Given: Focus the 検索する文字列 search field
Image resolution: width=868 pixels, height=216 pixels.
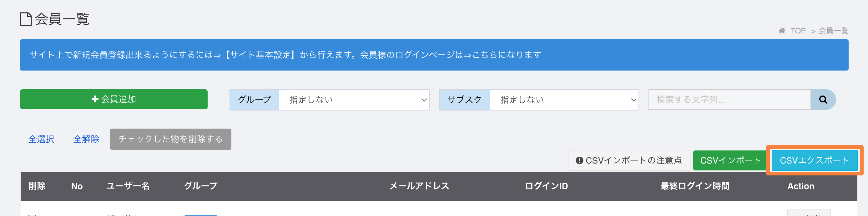Looking at the screenshot, I should (729, 100).
